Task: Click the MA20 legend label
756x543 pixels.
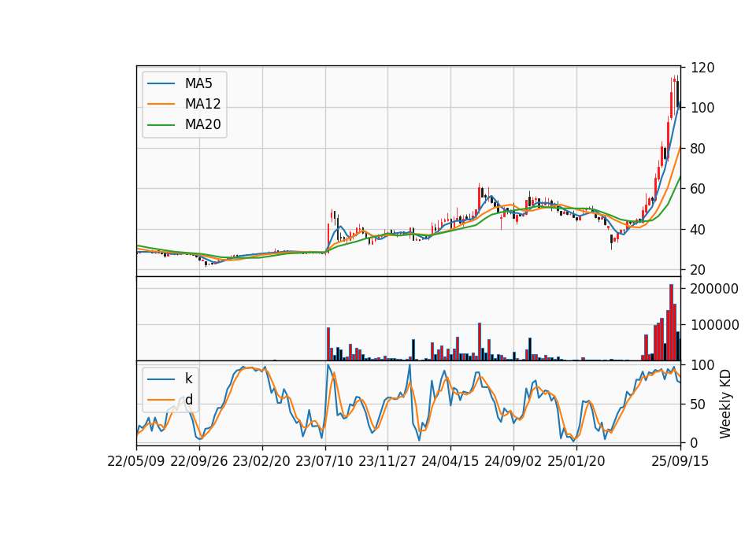Action: (x=202, y=125)
